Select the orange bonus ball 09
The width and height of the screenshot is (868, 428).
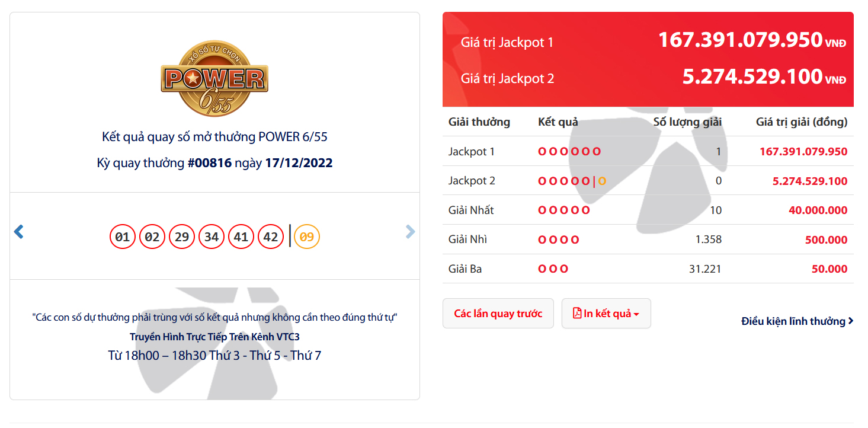[x=306, y=237]
